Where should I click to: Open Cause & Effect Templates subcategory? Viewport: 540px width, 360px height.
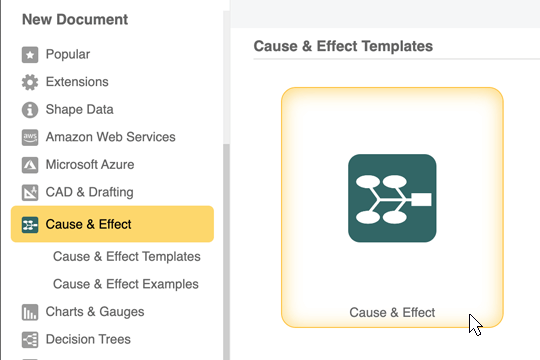point(126,257)
